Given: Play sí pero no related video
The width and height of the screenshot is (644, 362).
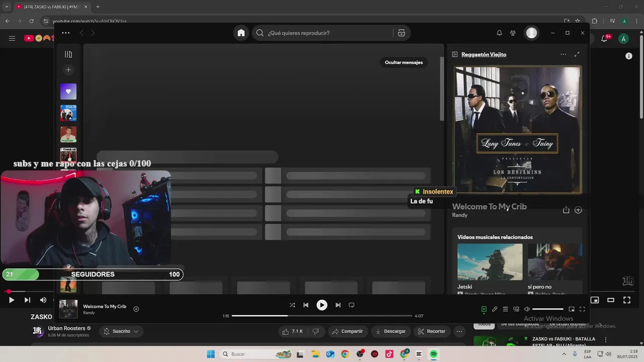Looking at the screenshot, I should [x=555, y=262].
